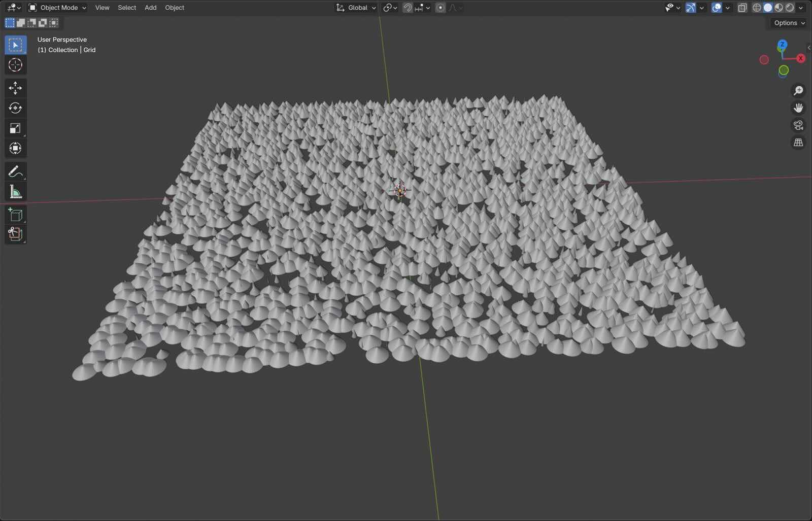Open the Add menu

(150, 8)
